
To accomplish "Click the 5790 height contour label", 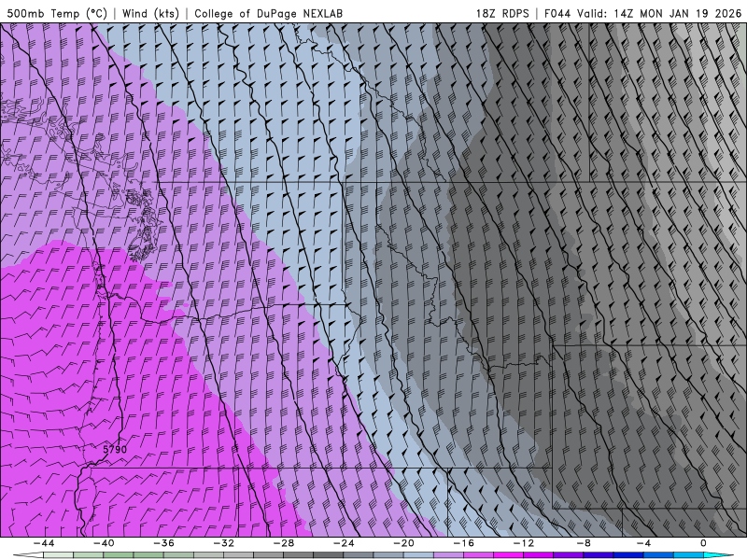I will (x=115, y=449).
